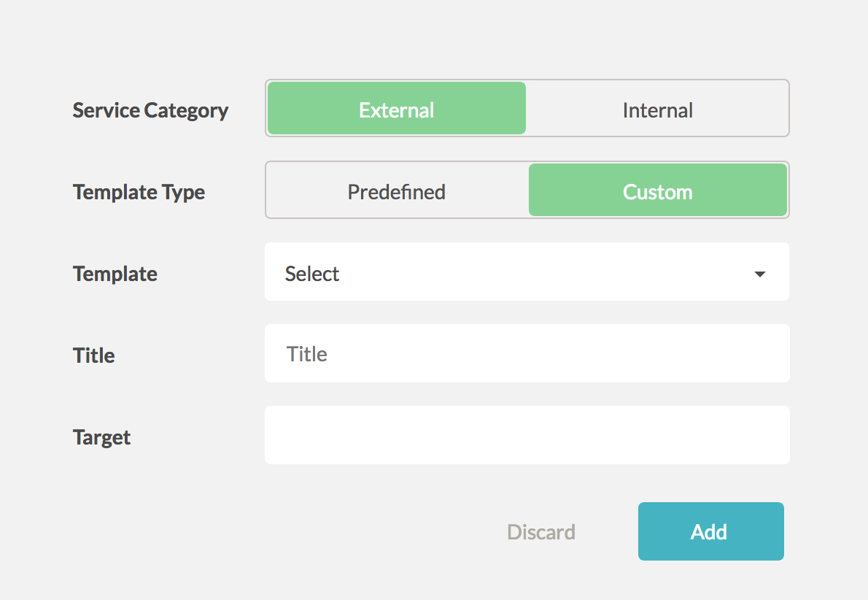Click Discard to cancel the form

tap(541, 532)
